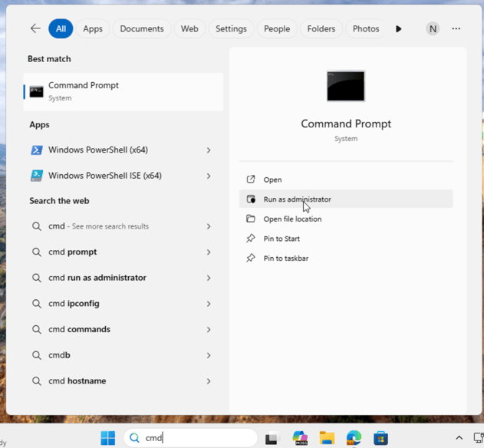Expand Windows PowerShell ISE (x64) chevron
The width and height of the screenshot is (484, 448).
[209, 176]
